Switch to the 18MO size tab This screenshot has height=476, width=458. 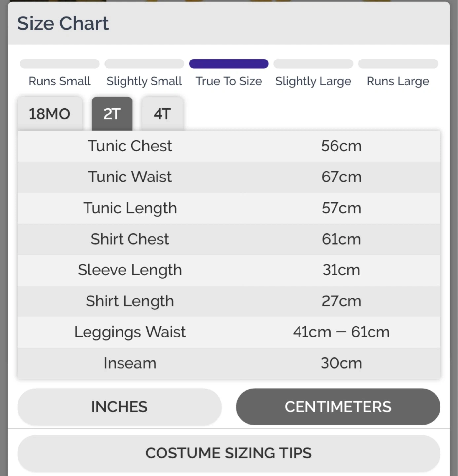click(x=50, y=114)
